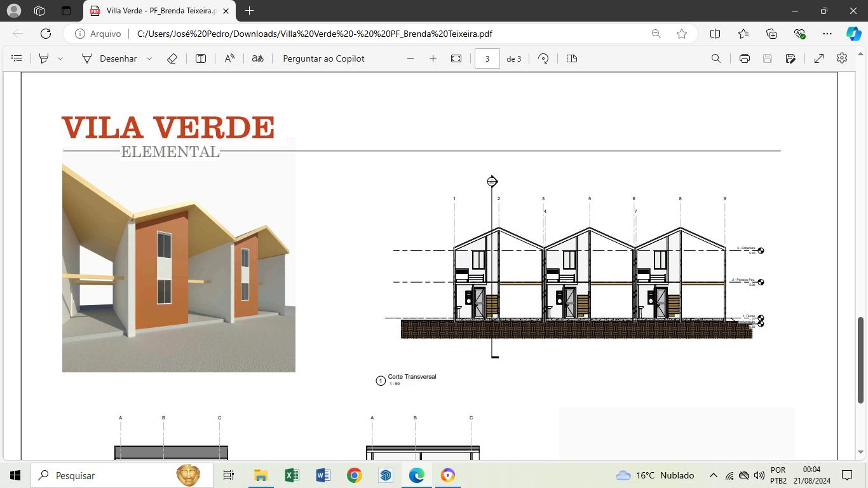Image resolution: width=868 pixels, height=488 pixels.
Task: Open a new browser tab
Action: [x=249, y=11]
